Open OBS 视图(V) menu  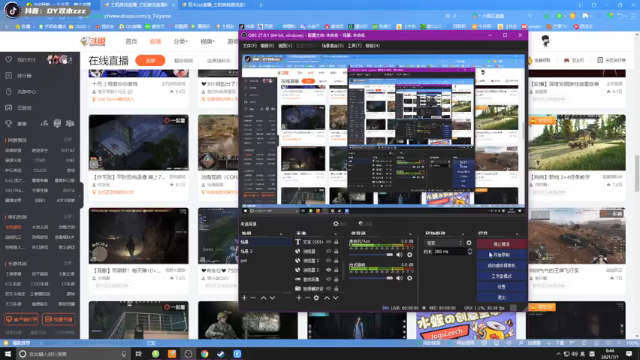pyautogui.click(x=285, y=46)
